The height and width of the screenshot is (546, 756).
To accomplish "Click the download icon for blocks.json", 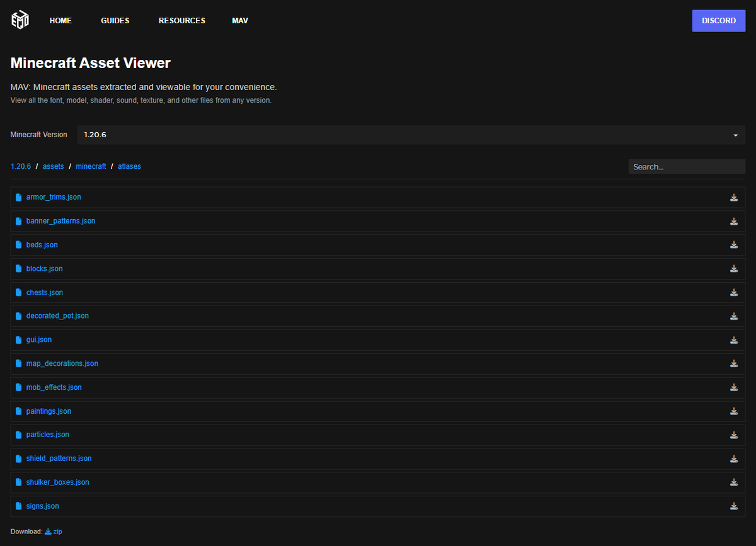I will pyautogui.click(x=734, y=268).
